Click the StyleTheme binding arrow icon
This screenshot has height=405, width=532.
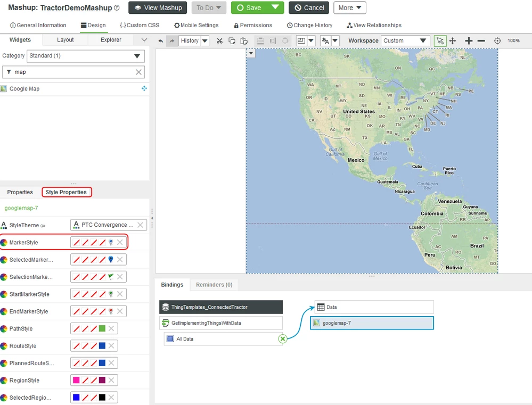pyautogui.click(x=43, y=226)
